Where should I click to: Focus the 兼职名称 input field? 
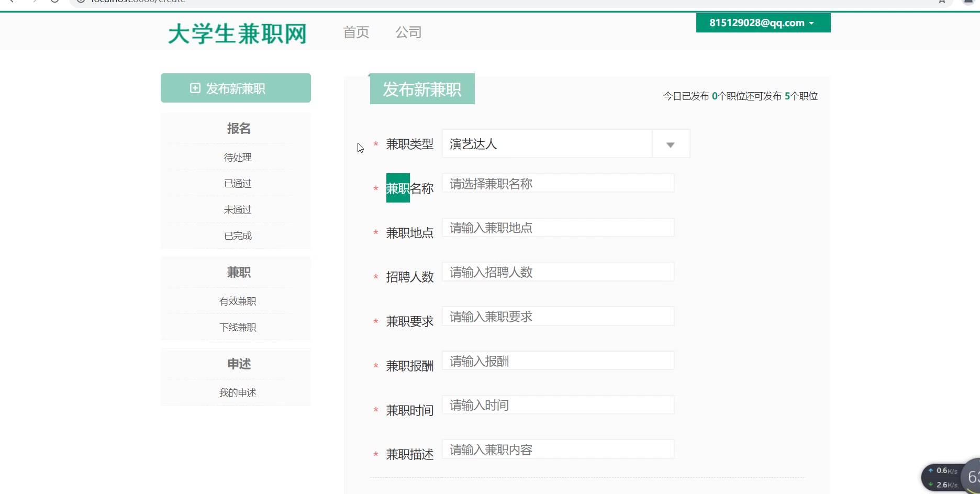558,184
